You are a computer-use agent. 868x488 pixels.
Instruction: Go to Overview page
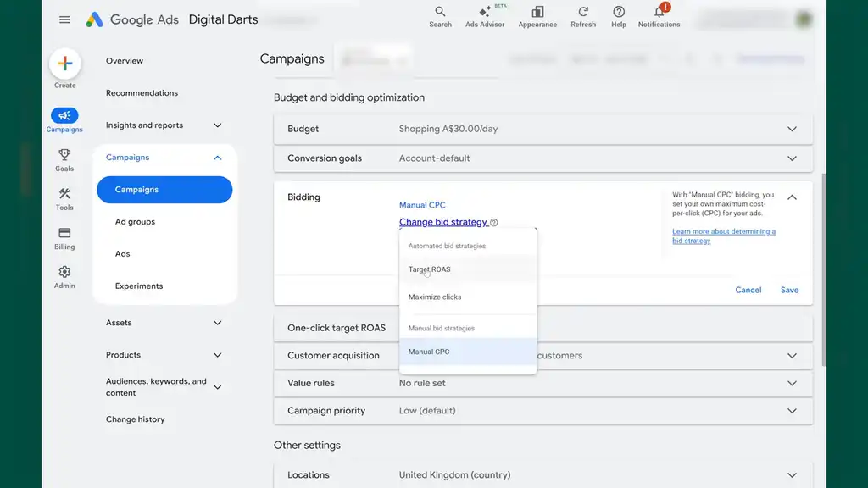[x=125, y=61]
